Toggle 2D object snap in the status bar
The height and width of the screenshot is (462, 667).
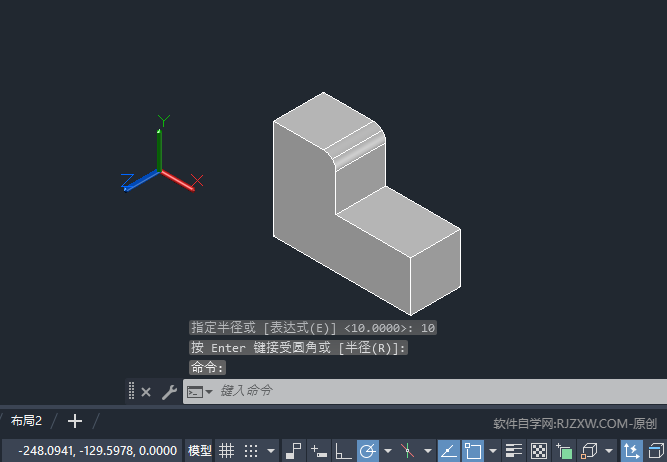(473, 451)
